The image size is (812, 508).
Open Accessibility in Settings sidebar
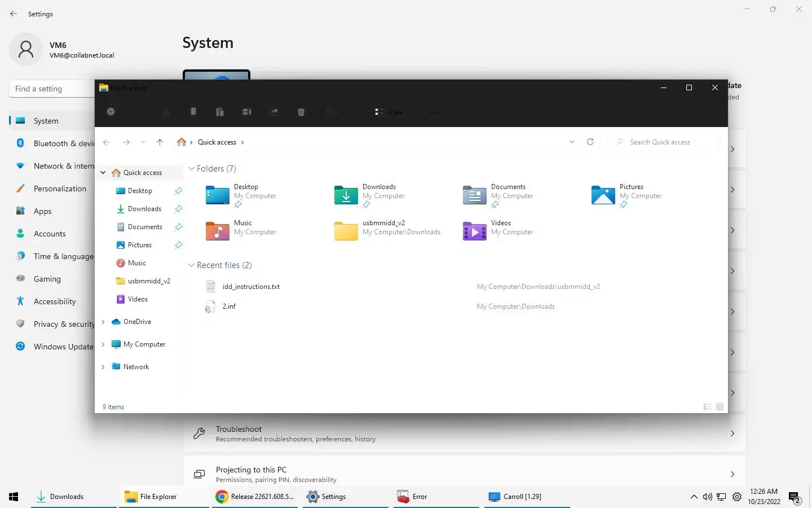pyautogui.click(x=52, y=301)
